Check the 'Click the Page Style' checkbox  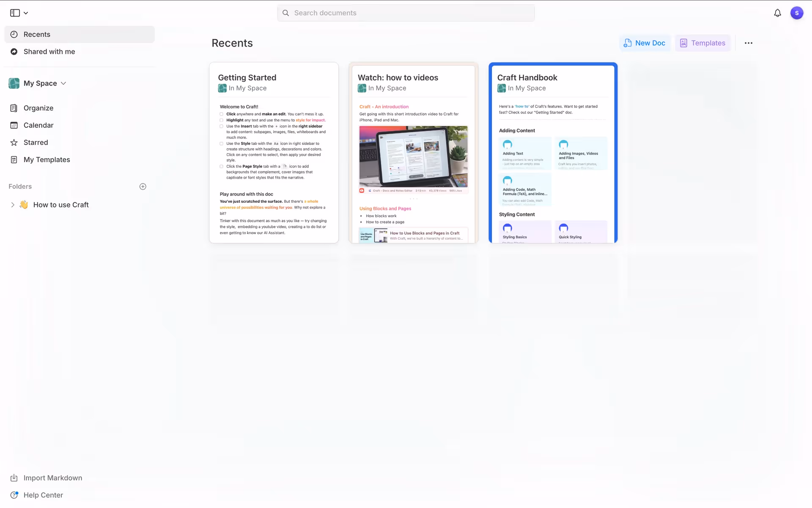[x=222, y=167]
